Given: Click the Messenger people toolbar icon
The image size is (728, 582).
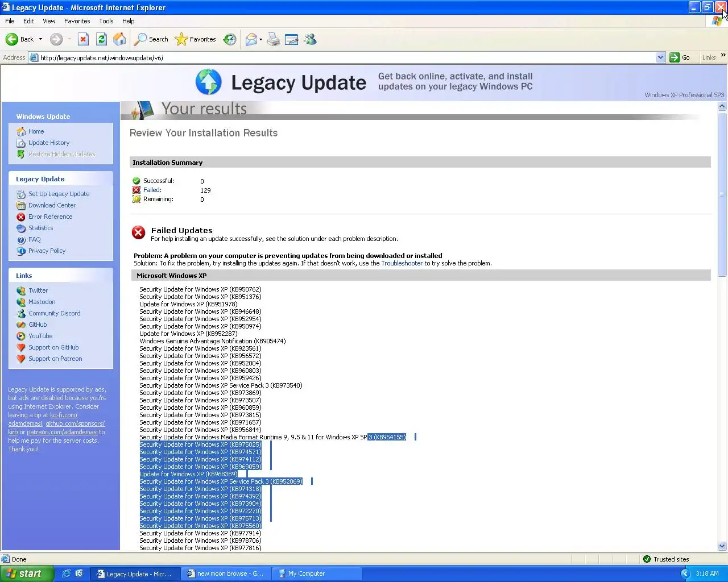Looking at the screenshot, I should [310, 39].
